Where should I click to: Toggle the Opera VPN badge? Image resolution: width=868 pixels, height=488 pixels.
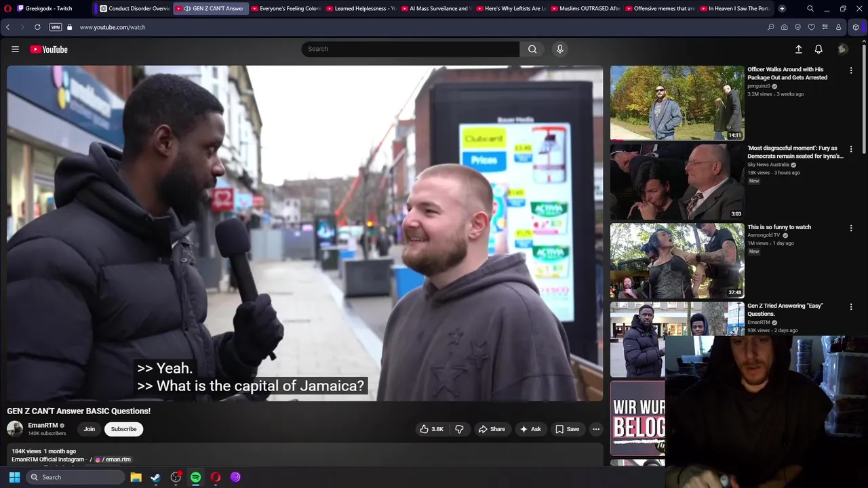(x=55, y=27)
